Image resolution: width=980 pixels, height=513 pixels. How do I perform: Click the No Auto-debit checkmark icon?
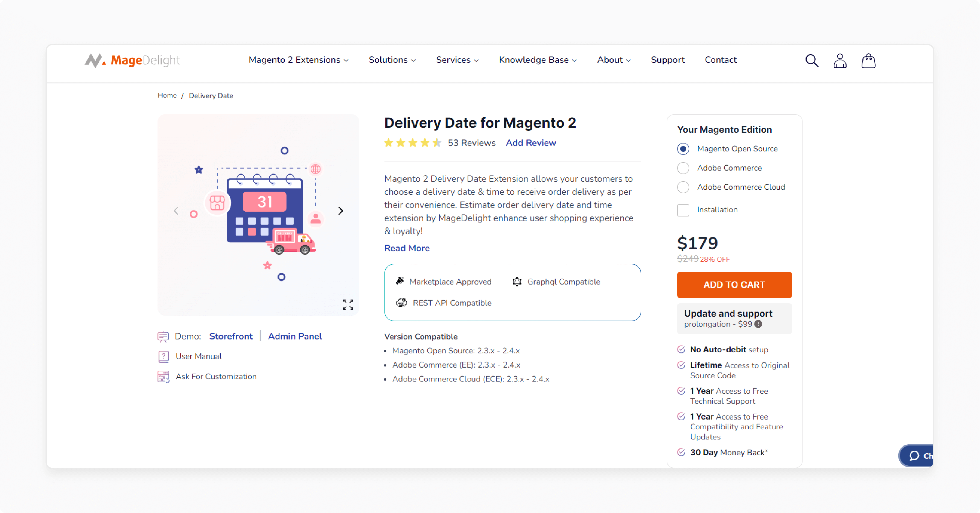pyautogui.click(x=681, y=350)
